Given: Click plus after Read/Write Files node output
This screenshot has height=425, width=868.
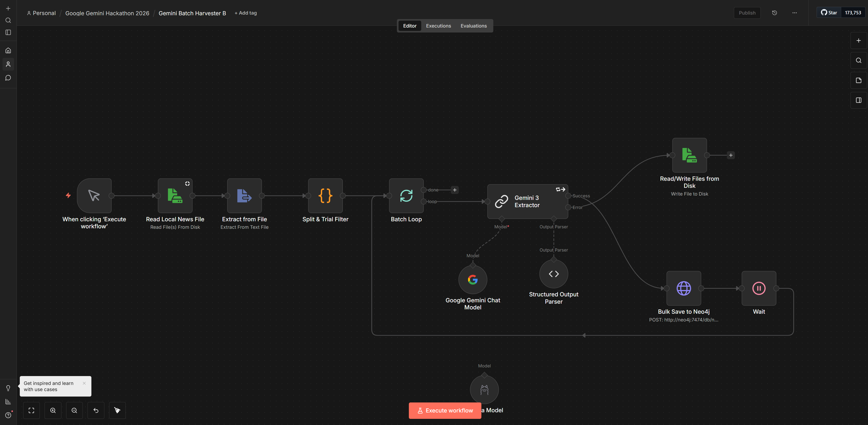Looking at the screenshot, I should (730, 155).
